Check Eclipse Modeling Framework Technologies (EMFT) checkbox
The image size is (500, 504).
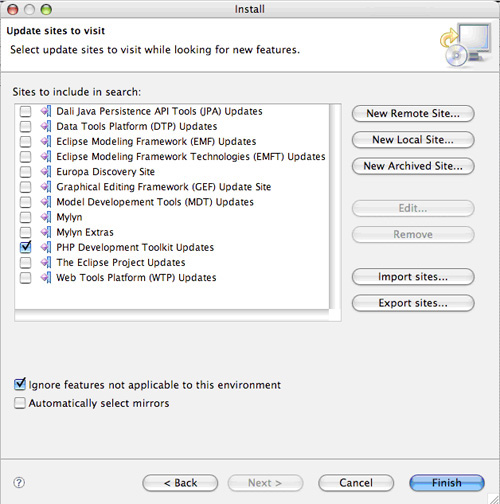(25, 156)
